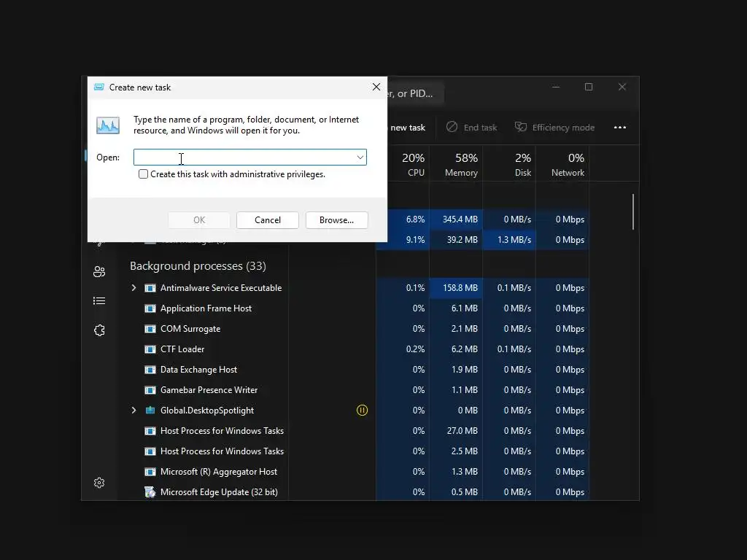Click the Microsoft Edge Update process icon
This screenshot has height=560, width=747.
point(150,492)
